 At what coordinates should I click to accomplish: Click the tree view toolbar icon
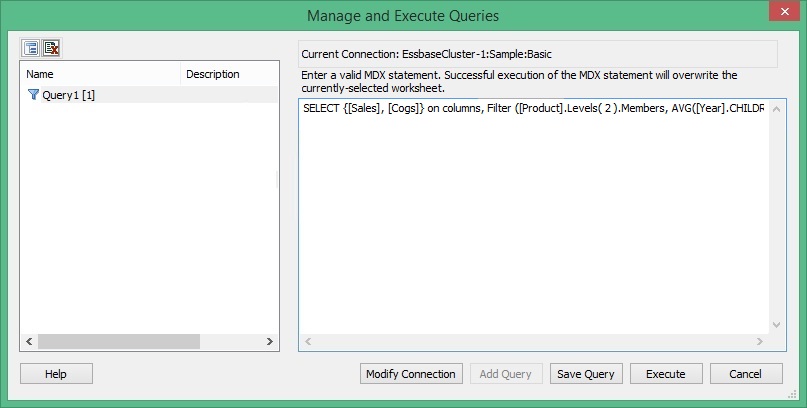click(x=32, y=47)
